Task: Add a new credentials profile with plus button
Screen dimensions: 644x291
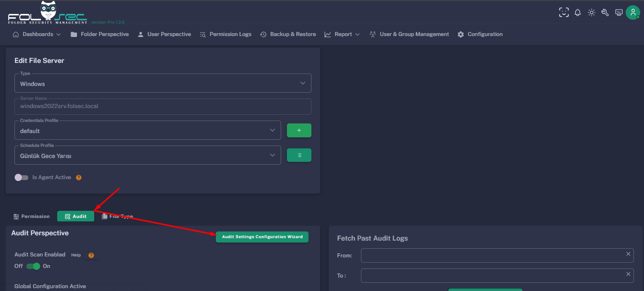Action: 299,131
